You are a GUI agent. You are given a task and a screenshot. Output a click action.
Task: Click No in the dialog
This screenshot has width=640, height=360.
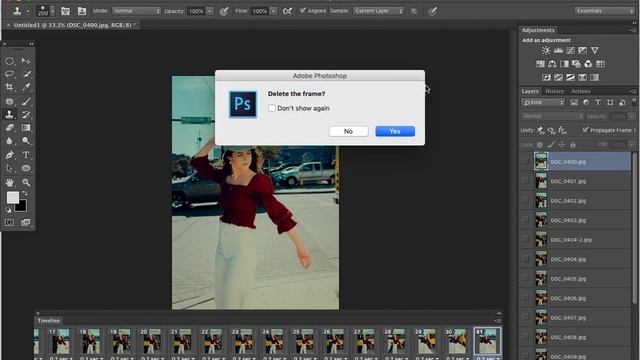349,131
